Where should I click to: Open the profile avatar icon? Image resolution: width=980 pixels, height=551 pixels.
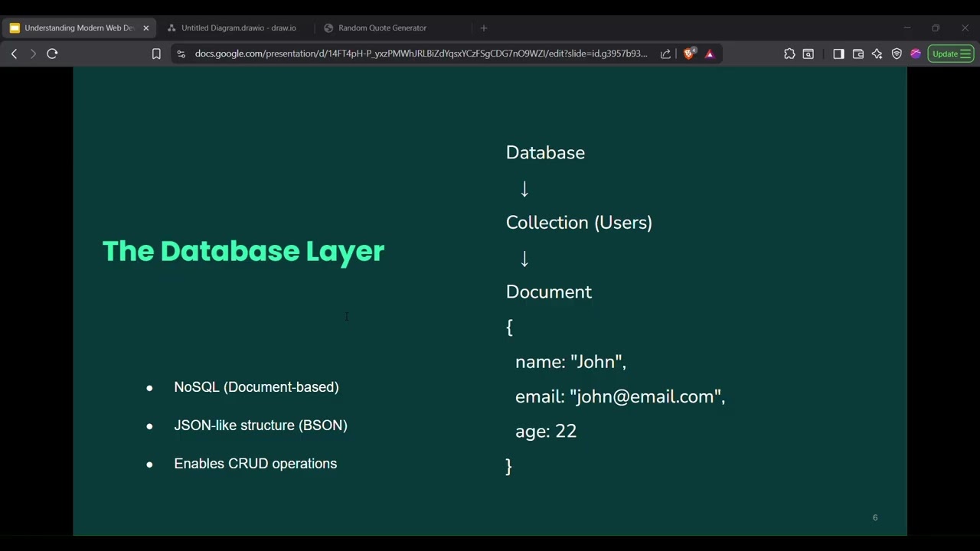916,54
